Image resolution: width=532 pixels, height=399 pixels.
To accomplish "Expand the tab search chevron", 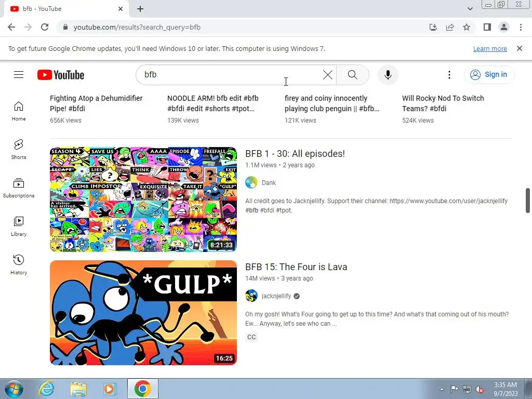I will coord(470,9).
